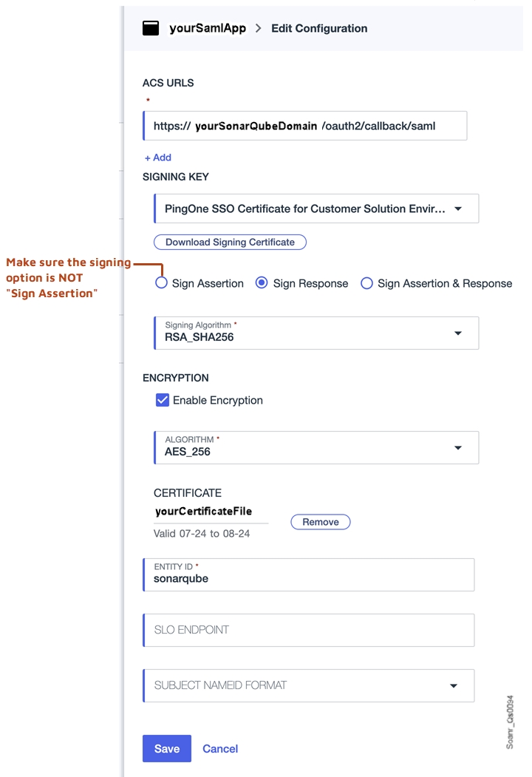Select Sign Assertion & Response option
The image size is (532, 777).
tap(366, 283)
